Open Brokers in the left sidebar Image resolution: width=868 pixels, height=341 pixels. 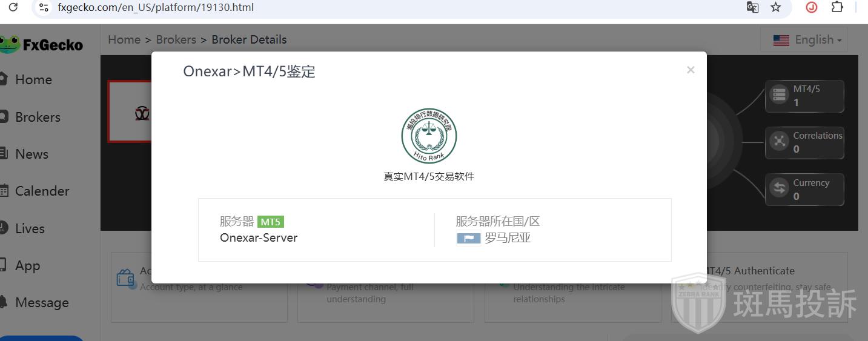tap(38, 117)
